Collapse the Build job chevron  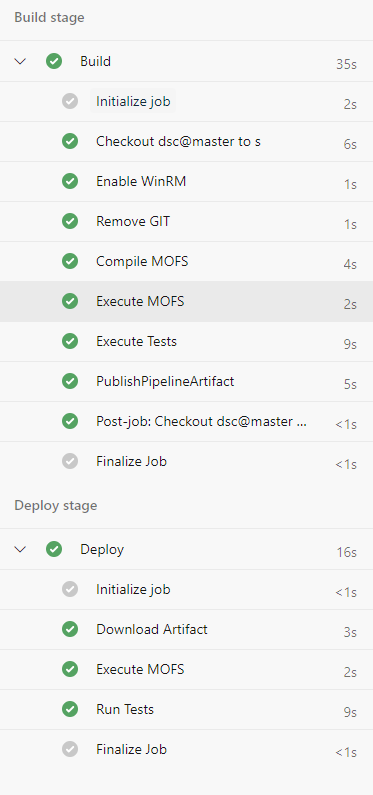click(20, 62)
